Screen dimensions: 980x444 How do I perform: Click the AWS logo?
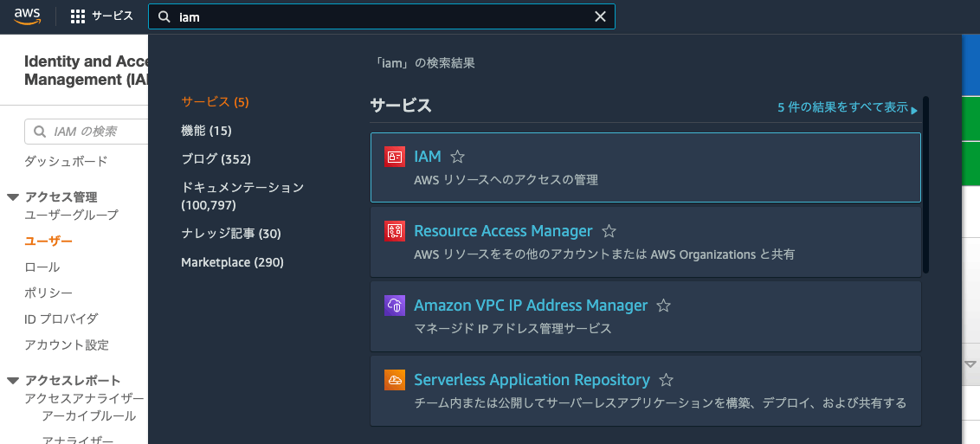coord(28,16)
